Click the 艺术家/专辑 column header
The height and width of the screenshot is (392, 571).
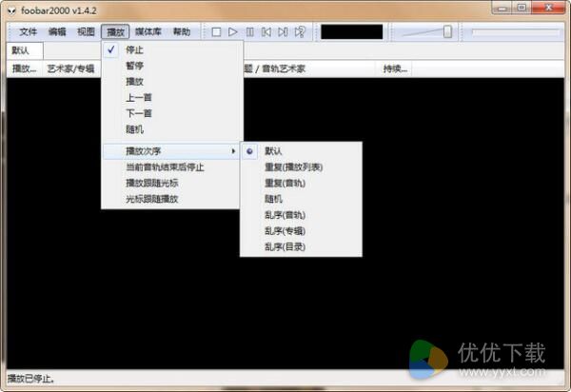coord(71,69)
